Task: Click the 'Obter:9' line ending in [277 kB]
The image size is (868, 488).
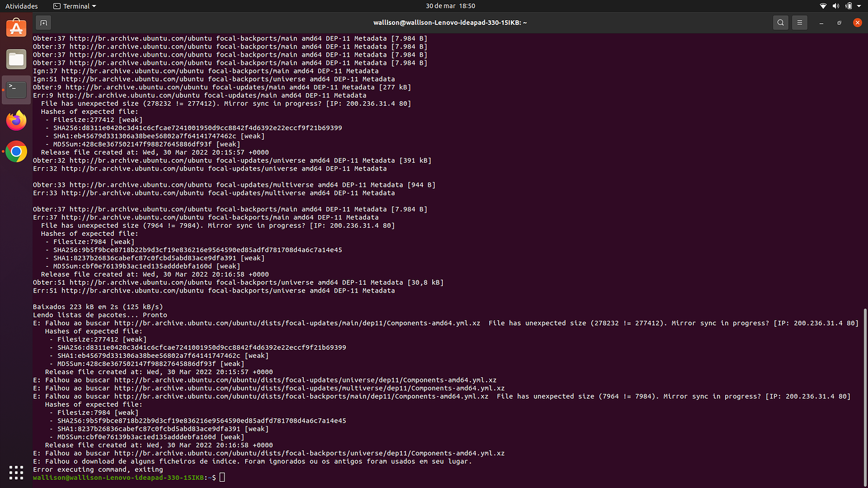Action: click(221, 87)
